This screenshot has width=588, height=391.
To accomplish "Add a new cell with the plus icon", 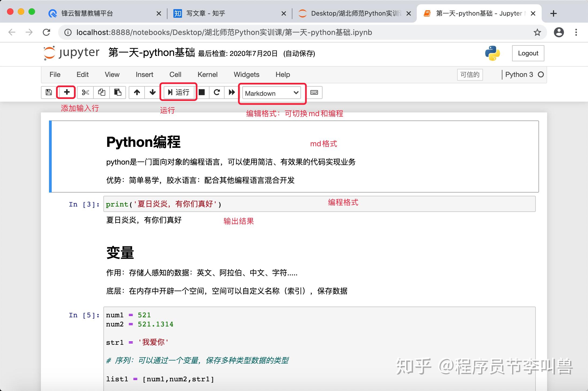I will (66, 92).
